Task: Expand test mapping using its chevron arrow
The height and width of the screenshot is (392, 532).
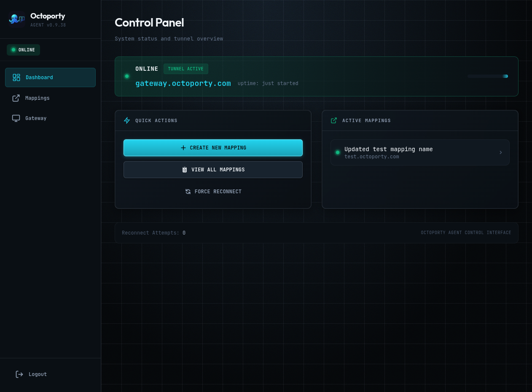Action: tap(501, 152)
